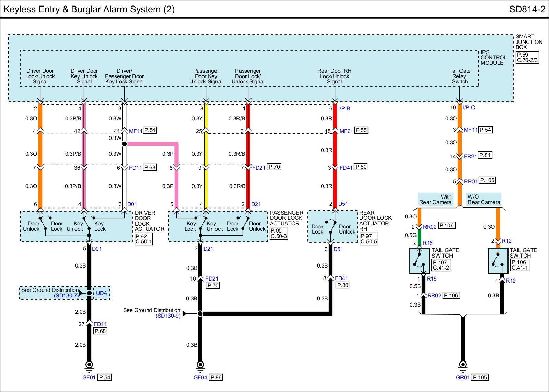Click the GR01 ground symbol

click(463, 365)
